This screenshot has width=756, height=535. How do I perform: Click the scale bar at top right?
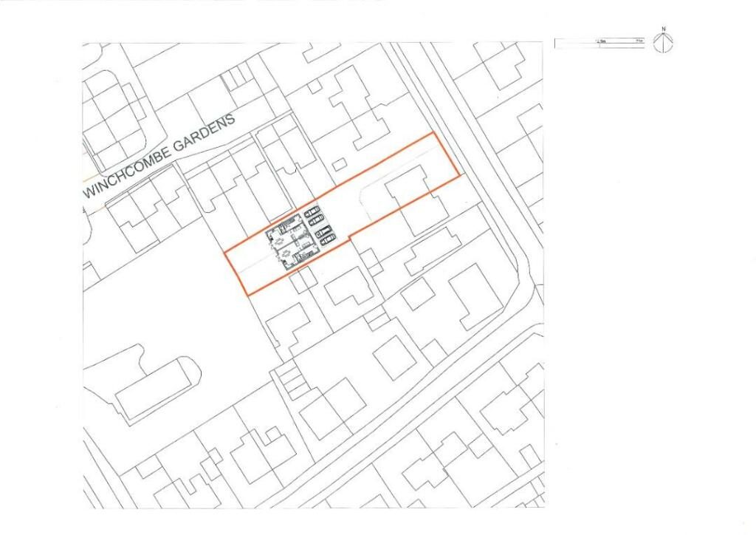pos(599,44)
